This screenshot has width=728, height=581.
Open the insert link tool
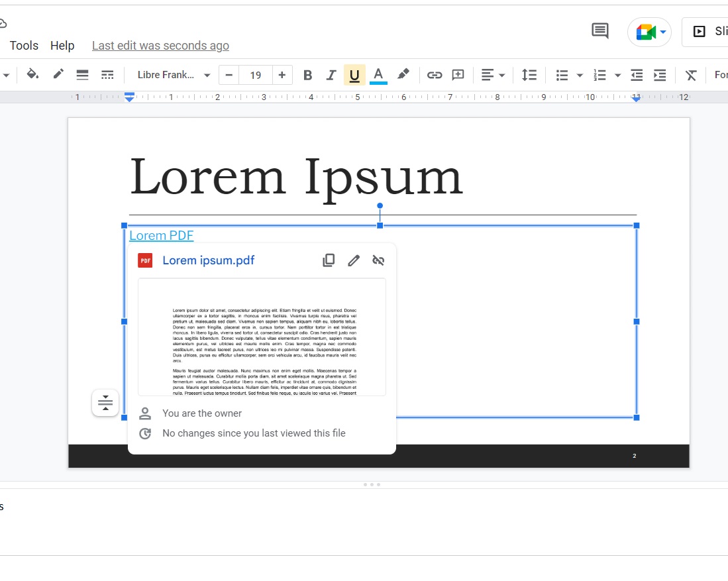(x=435, y=74)
